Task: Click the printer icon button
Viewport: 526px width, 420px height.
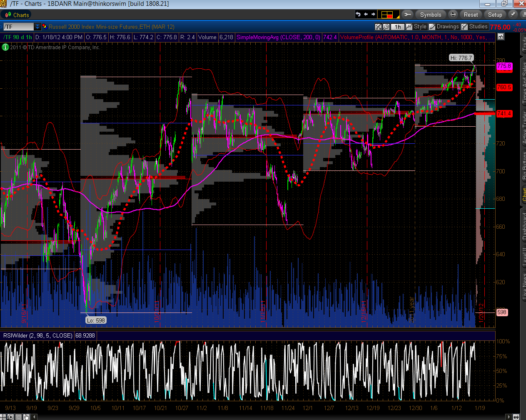Action: click(453, 15)
